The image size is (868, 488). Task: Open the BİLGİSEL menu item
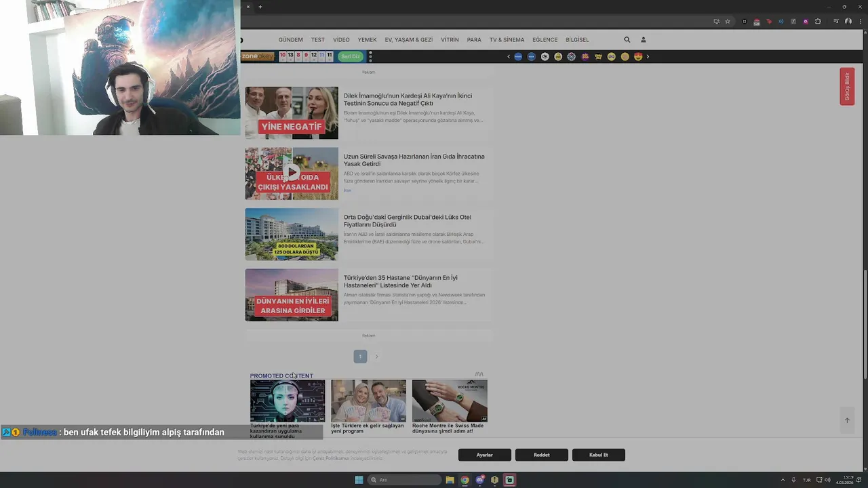click(x=577, y=40)
